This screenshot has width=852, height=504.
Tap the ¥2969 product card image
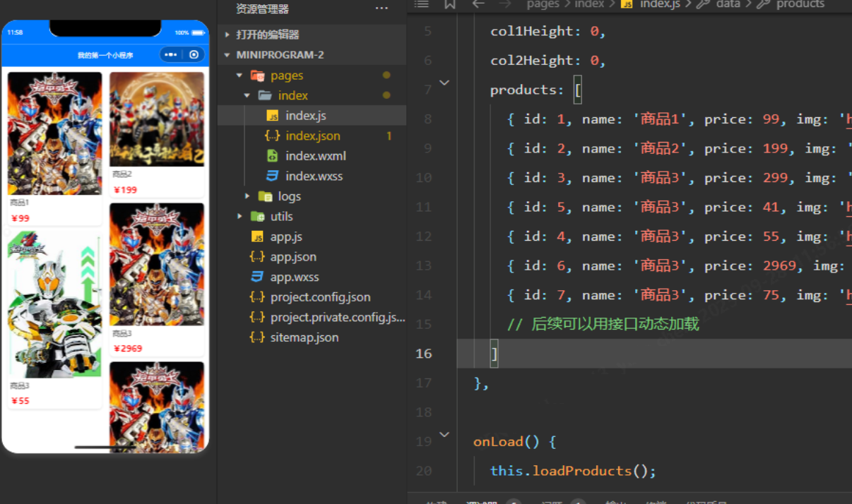157,264
